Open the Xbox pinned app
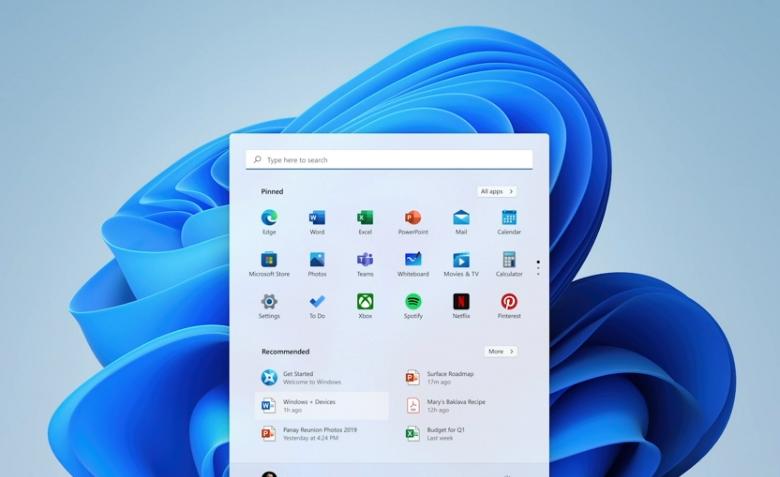 (x=365, y=306)
